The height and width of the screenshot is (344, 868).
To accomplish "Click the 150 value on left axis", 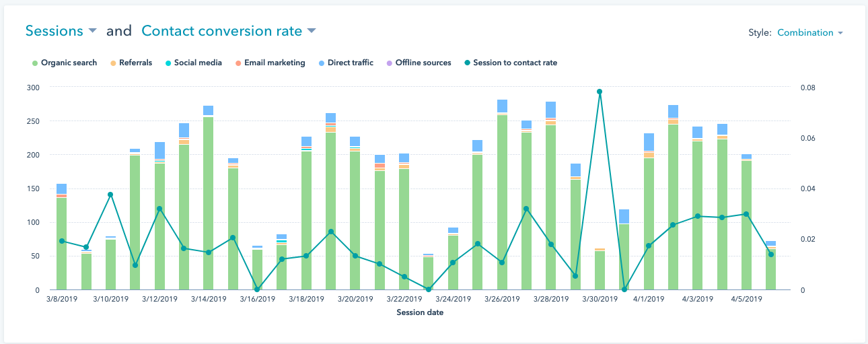I will 34,188.
